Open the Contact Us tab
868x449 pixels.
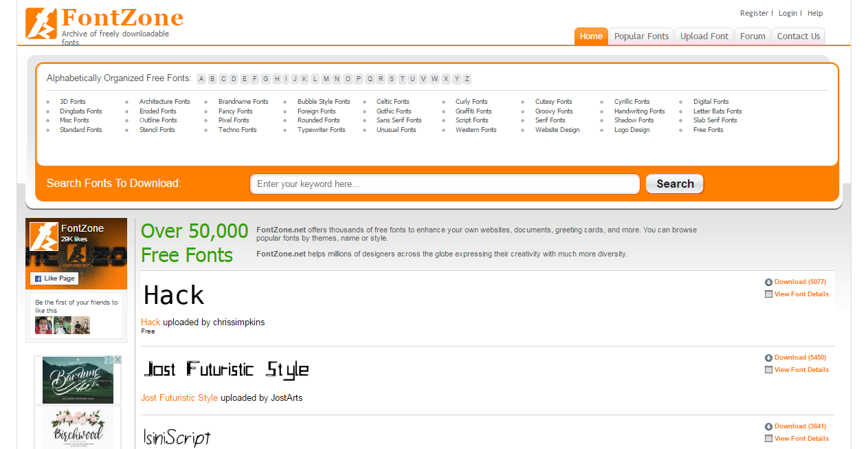coord(799,36)
